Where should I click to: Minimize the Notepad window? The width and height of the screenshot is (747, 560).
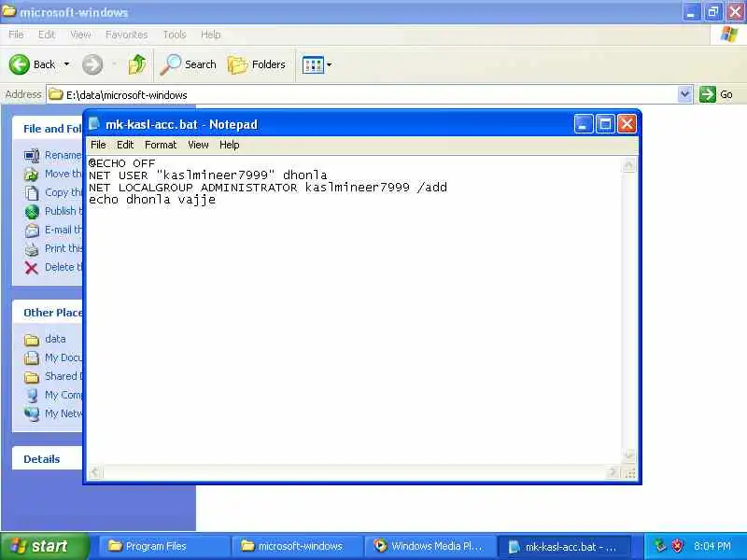pyautogui.click(x=583, y=124)
